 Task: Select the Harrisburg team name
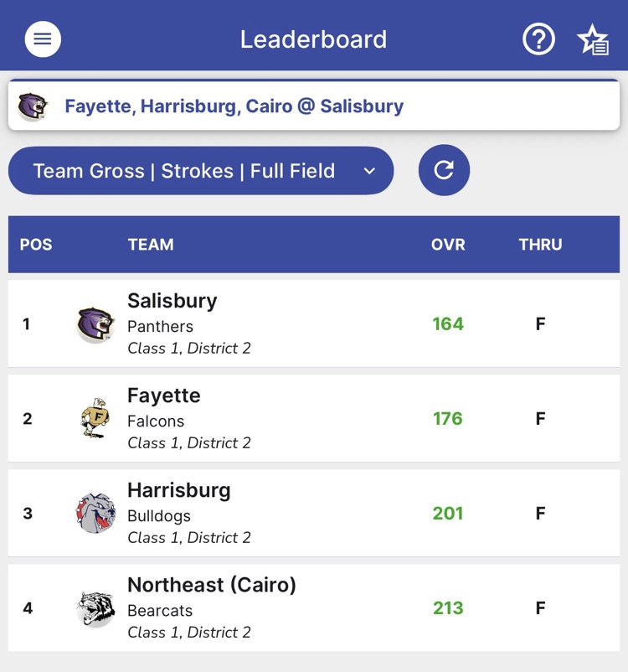pyautogui.click(x=178, y=490)
